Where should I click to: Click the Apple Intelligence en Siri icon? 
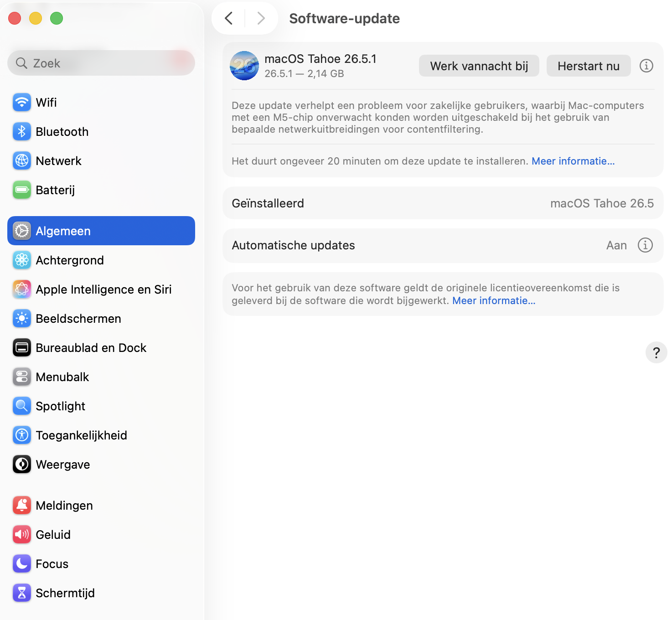coord(22,289)
